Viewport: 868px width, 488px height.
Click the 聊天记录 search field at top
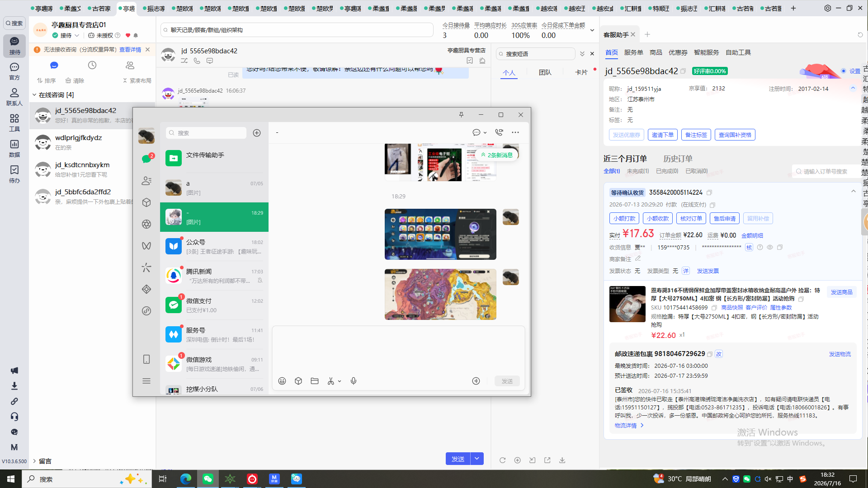pyautogui.click(x=297, y=30)
